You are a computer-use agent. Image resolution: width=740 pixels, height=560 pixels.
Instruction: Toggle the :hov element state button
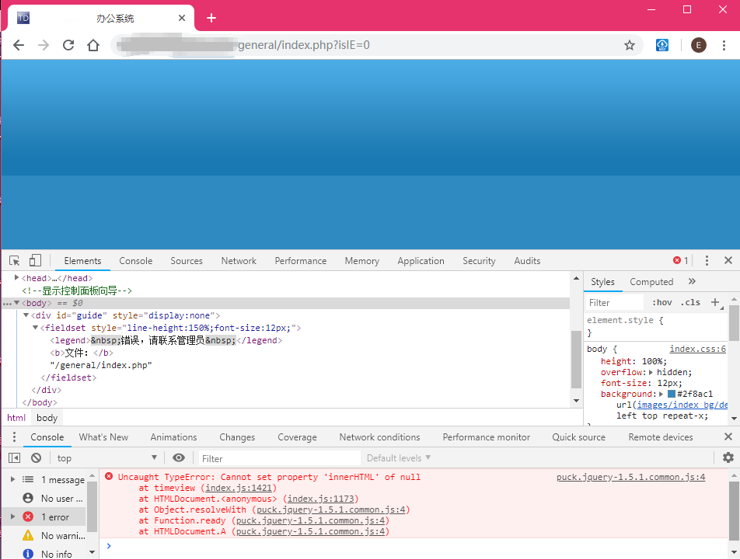pos(661,302)
